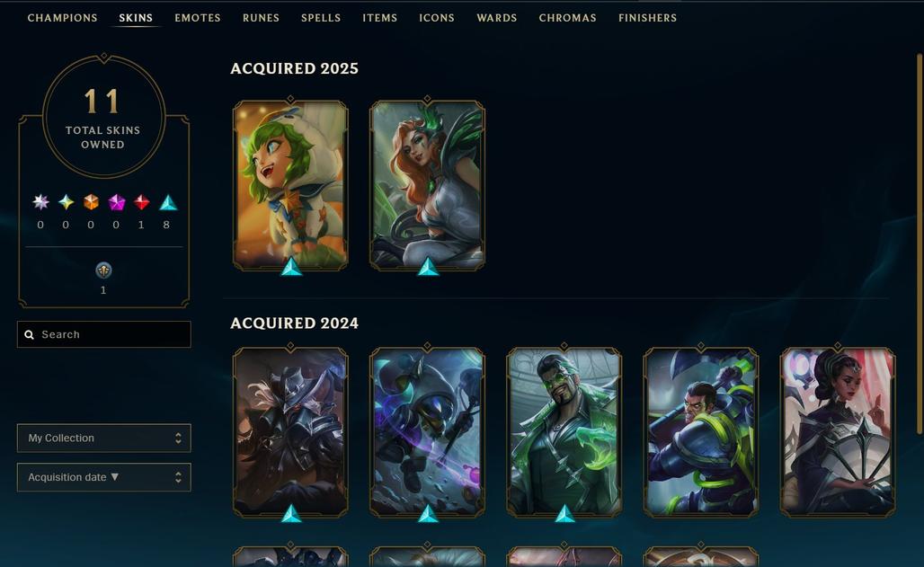
Task: Click the teal triangle tier icon in stats panel
Action: (168, 202)
